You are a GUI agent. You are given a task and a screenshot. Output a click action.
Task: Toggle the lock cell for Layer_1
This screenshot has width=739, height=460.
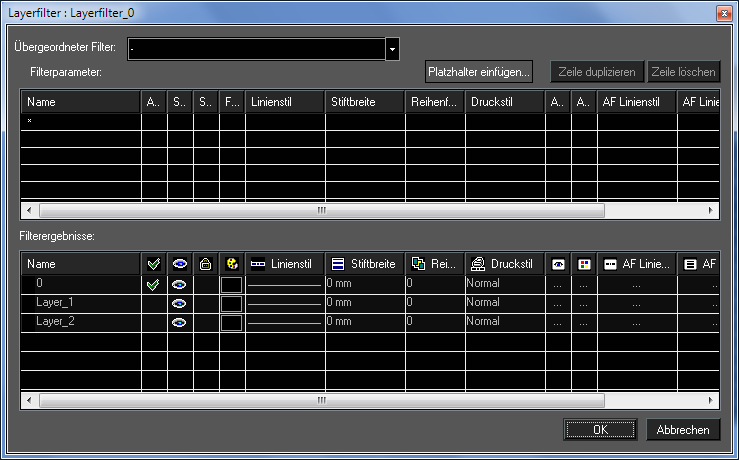(206, 304)
